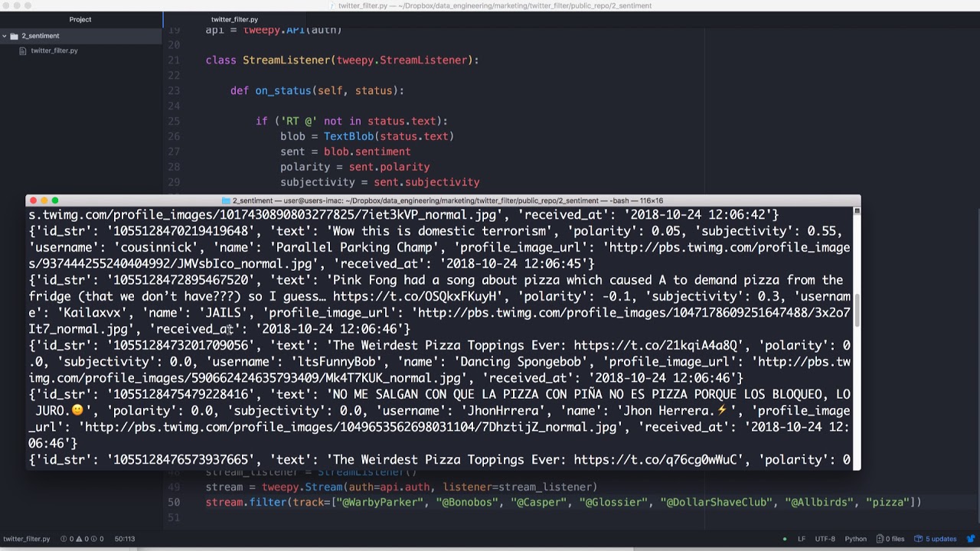Image resolution: width=980 pixels, height=551 pixels.
Task: Change UTF-8 file encoding
Action: point(825,539)
